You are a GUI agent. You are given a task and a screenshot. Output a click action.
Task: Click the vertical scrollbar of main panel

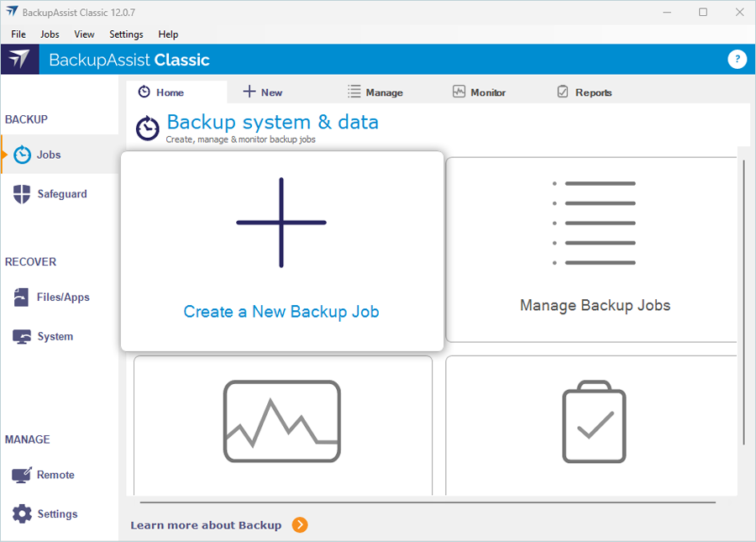(x=744, y=303)
